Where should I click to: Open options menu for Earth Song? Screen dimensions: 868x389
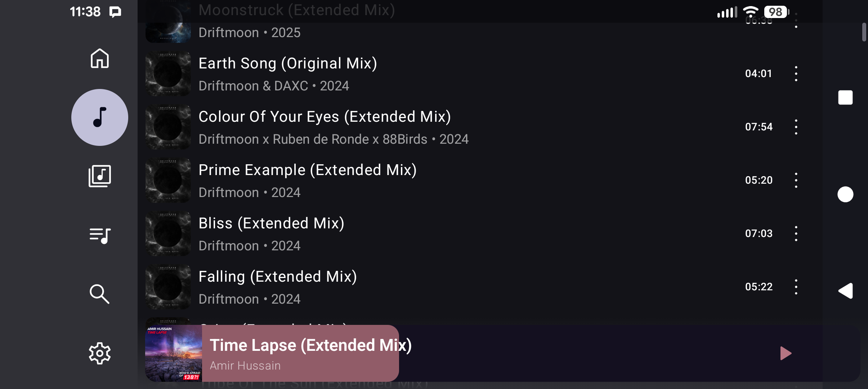(x=796, y=74)
